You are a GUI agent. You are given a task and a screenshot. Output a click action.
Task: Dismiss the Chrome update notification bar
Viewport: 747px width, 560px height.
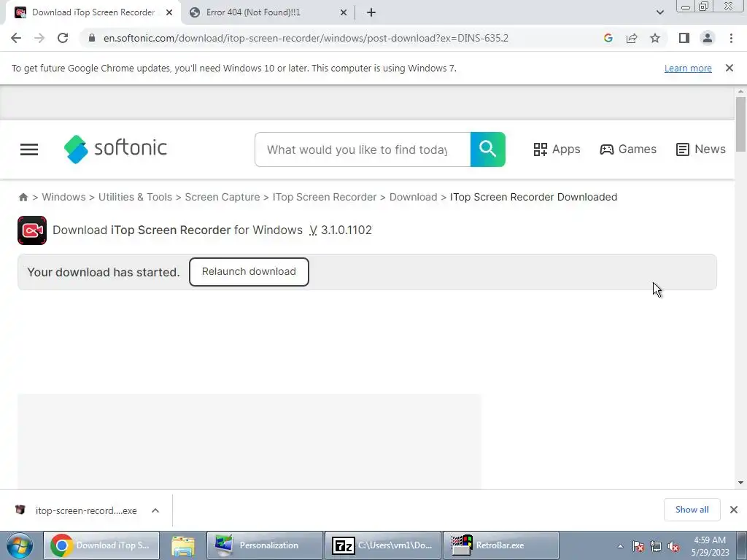click(x=729, y=68)
